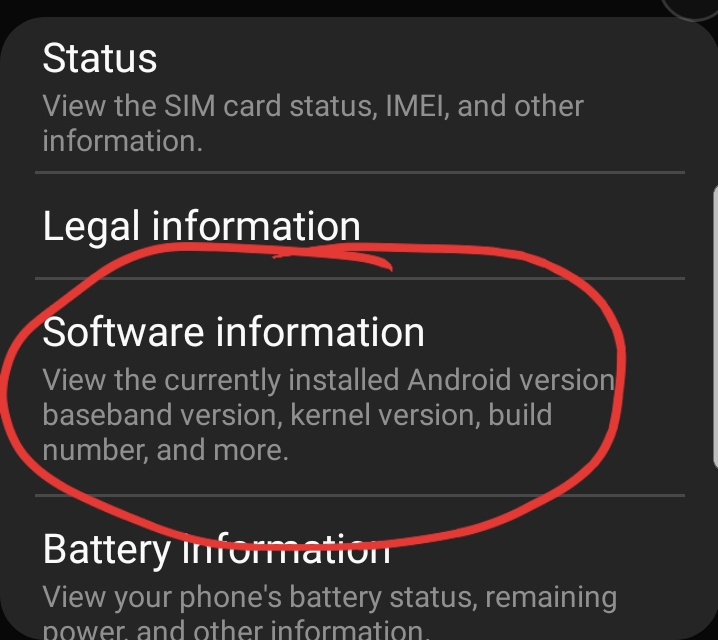Tap the "View the currently installed Android version" line
The height and width of the screenshot is (640, 718).
[x=329, y=380]
